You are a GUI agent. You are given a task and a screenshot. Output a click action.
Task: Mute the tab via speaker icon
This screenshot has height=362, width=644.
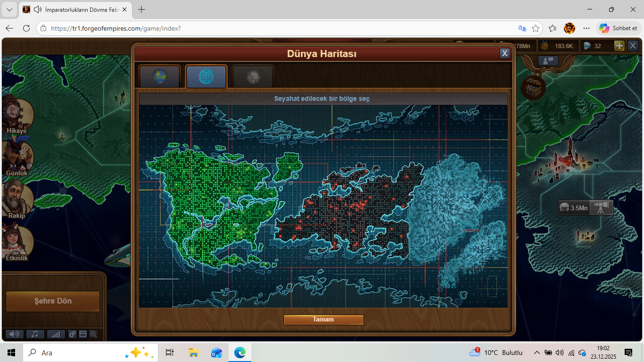click(x=38, y=9)
